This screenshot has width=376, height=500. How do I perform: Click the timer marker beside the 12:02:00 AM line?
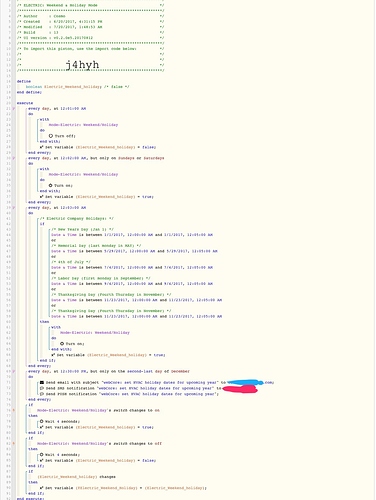[14, 158]
